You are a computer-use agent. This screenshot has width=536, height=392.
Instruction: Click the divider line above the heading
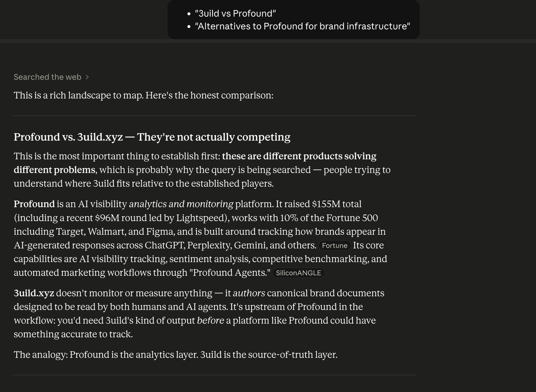pos(214,115)
